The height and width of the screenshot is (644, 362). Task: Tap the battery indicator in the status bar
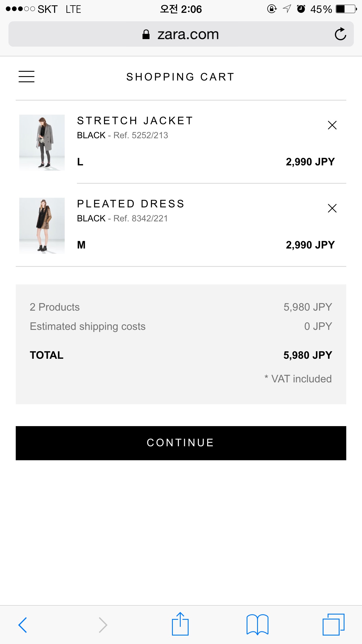pyautogui.click(x=346, y=9)
